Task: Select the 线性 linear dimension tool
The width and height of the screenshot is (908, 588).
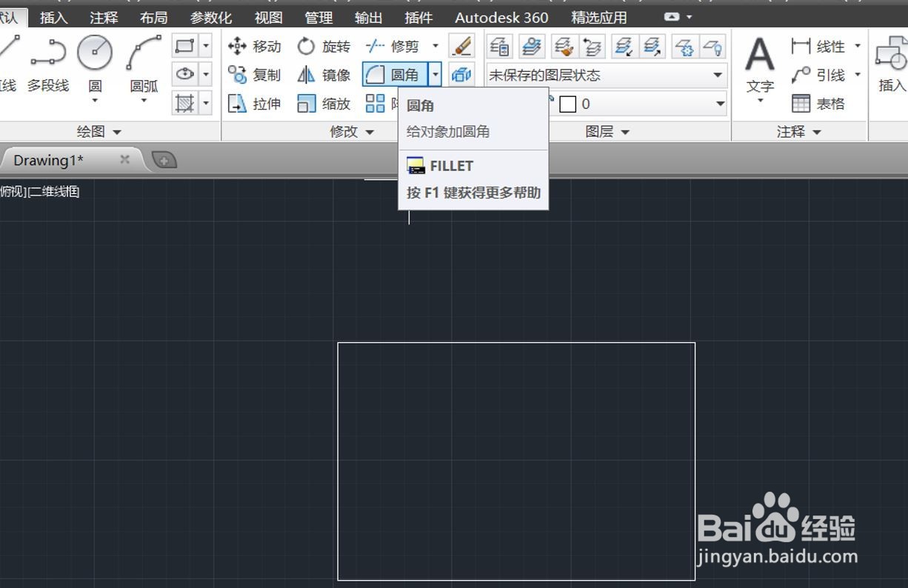Action: click(818, 47)
